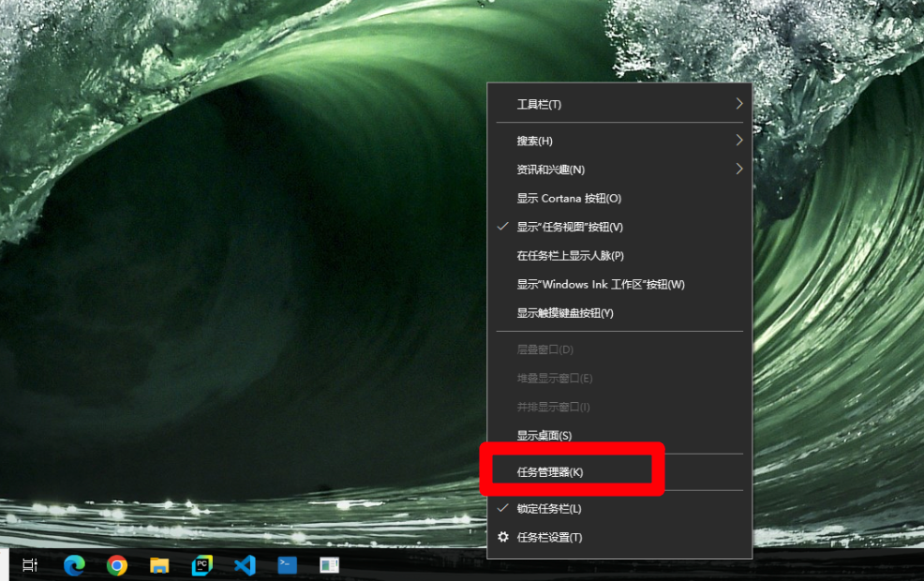
Task: Open File Explorer on the taskbar
Action: point(159,565)
